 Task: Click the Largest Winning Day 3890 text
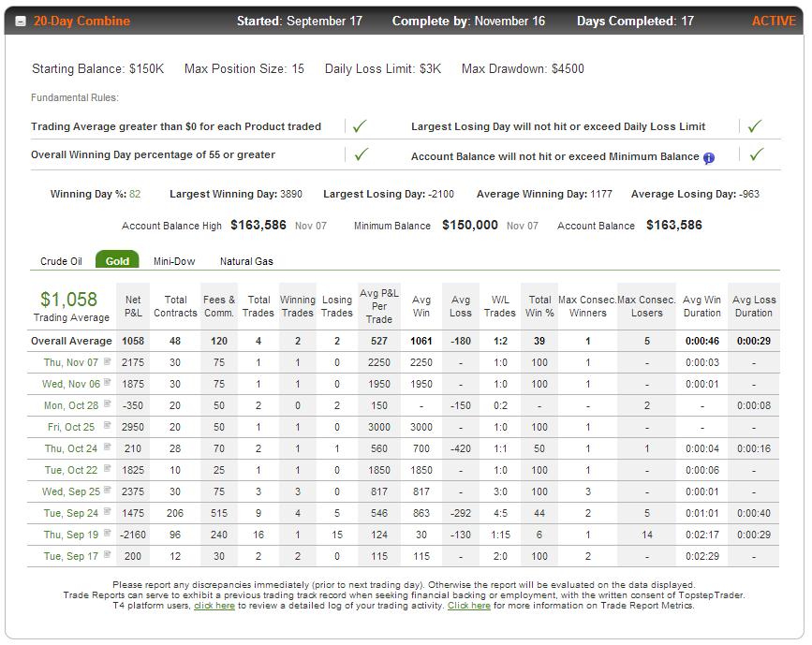pyautogui.click(x=236, y=194)
